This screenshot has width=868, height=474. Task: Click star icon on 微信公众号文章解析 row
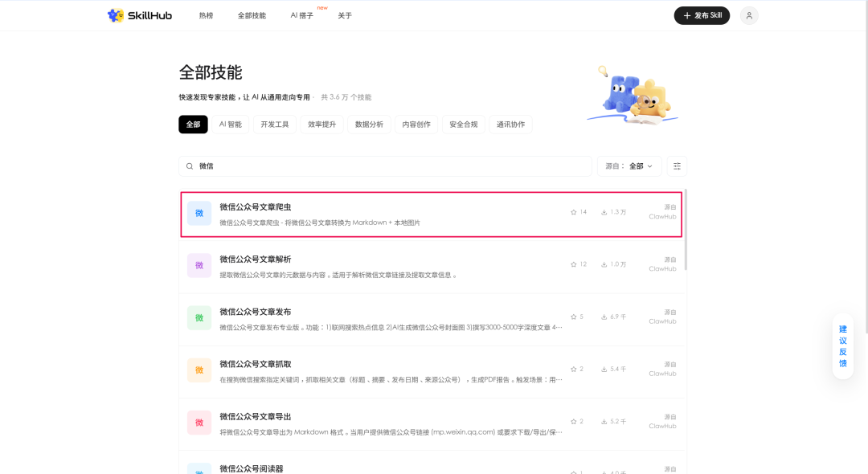574,264
